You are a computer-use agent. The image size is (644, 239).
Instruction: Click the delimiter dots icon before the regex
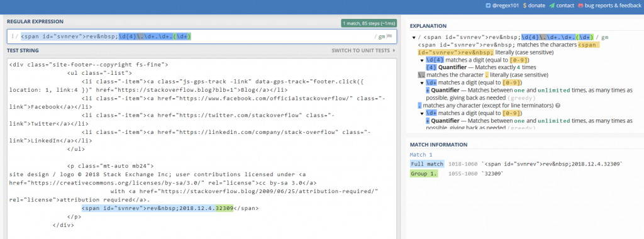coord(13,36)
